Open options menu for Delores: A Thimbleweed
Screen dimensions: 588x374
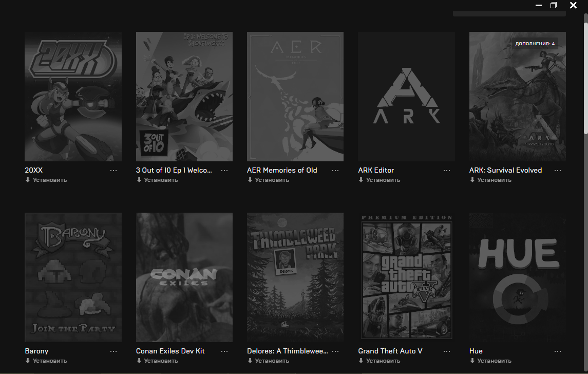click(x=335, y=351)
